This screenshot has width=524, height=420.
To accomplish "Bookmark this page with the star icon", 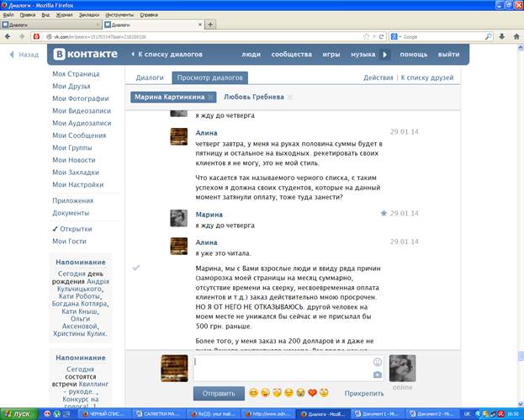I will (366, 37).
